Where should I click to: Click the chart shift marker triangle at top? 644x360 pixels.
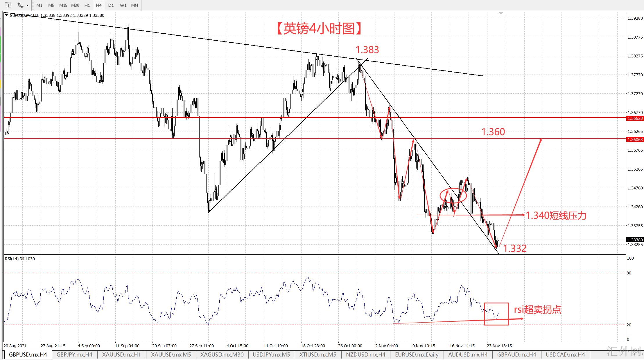[x=501, y=13]
